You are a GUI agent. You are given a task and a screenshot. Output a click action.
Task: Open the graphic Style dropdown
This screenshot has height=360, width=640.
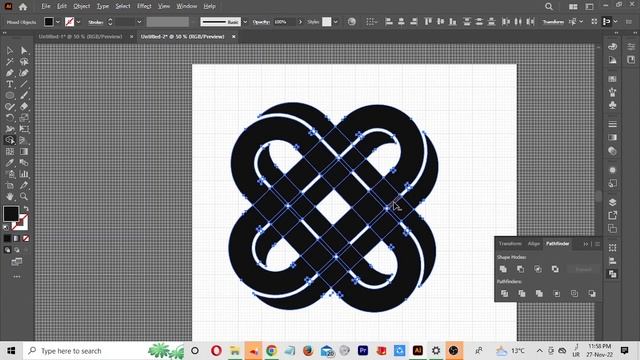tap(336, 22)
